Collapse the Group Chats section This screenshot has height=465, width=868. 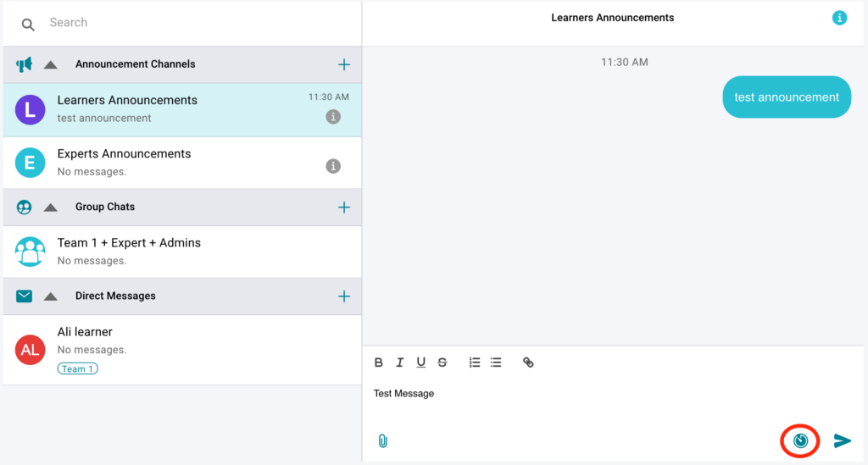coord(51,208)
